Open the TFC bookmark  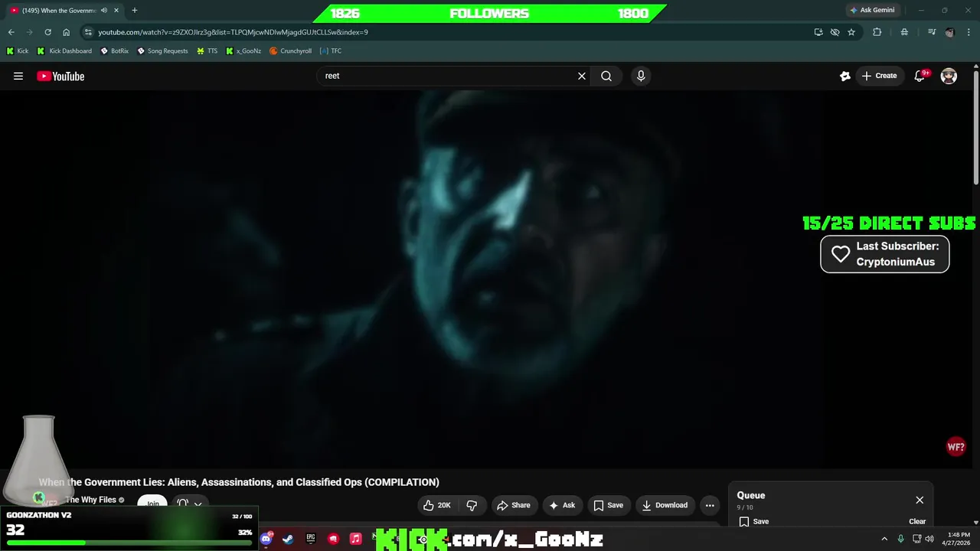click(x=331, y=51)
